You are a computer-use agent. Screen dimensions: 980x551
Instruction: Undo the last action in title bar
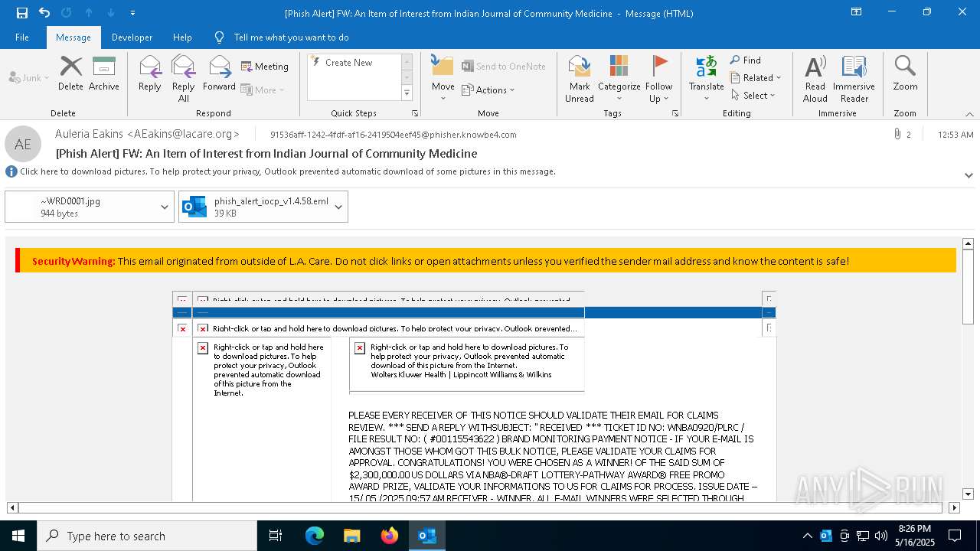[x=44, y=13]
